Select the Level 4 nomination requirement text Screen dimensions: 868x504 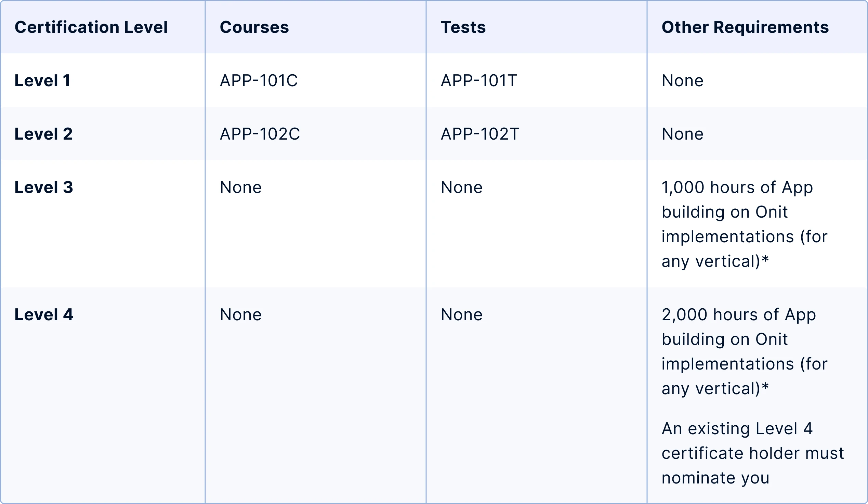pos(753,453)
